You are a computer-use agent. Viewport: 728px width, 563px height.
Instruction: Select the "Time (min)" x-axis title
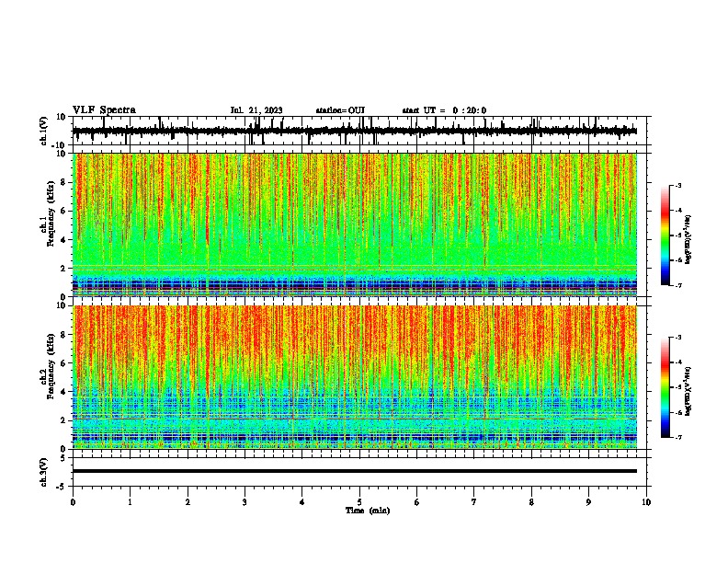[x=368, y=511]
